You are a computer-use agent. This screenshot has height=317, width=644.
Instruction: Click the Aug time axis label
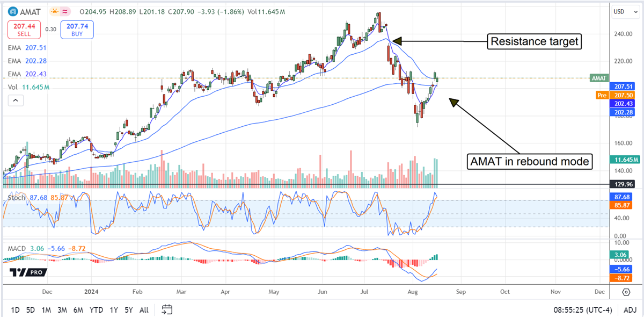(412, 292)
